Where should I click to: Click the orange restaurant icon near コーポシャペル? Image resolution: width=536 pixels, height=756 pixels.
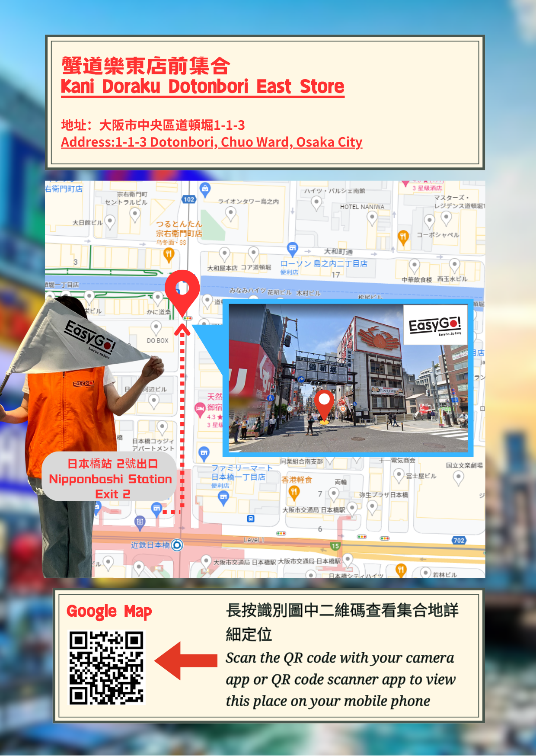(403, 237)
